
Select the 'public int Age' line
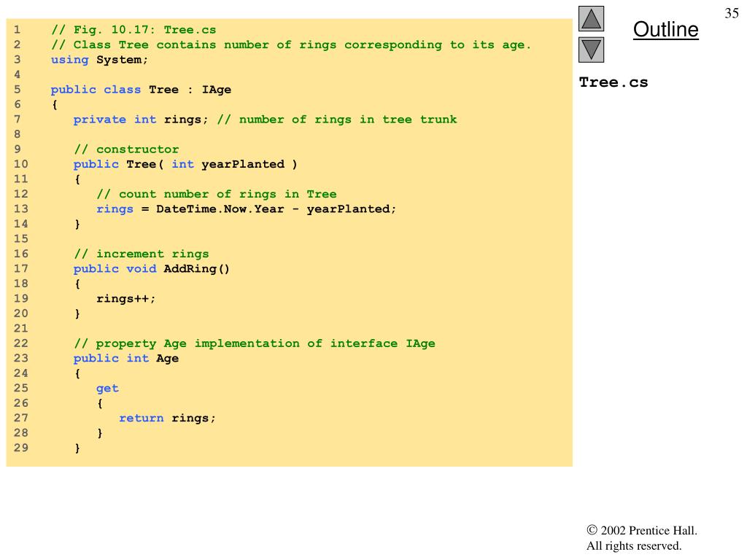click(x=126, y=358)
